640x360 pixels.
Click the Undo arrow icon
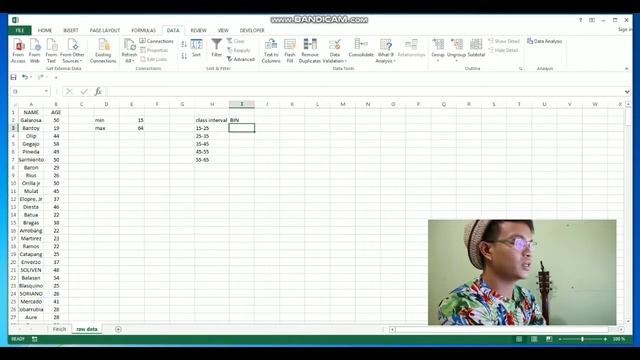coord(25,77)
